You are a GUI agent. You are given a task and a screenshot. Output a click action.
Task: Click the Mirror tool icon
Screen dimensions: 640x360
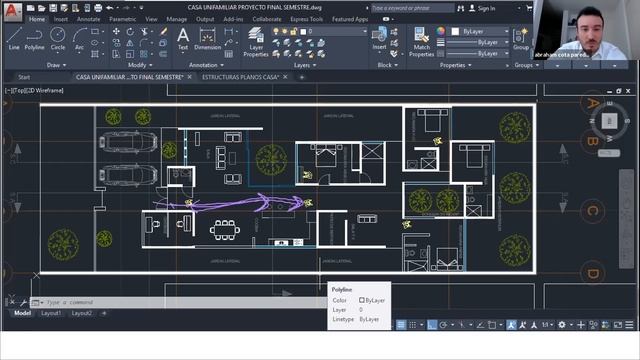(x=130, y=43)
